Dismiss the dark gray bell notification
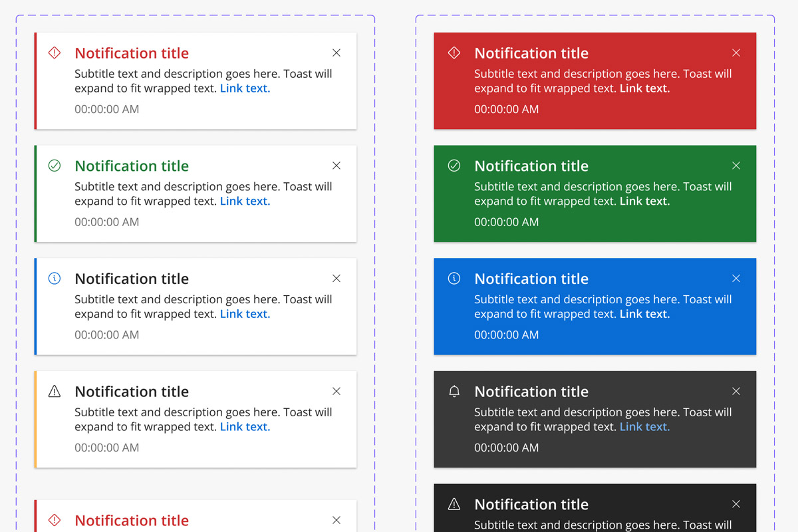The height and width of the screenshot is (532, 798). pyautogui.click(x=735, y=392)
